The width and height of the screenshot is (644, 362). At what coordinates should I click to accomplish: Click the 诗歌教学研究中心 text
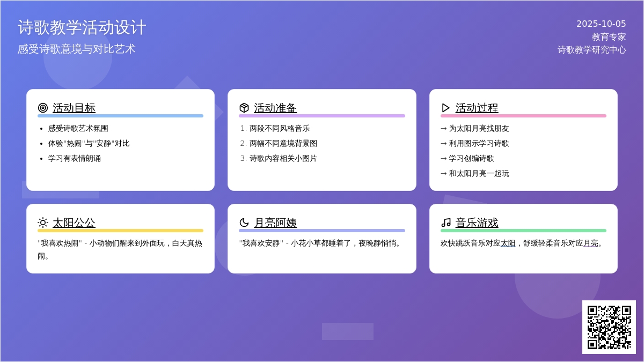click(x=591, y=50)
